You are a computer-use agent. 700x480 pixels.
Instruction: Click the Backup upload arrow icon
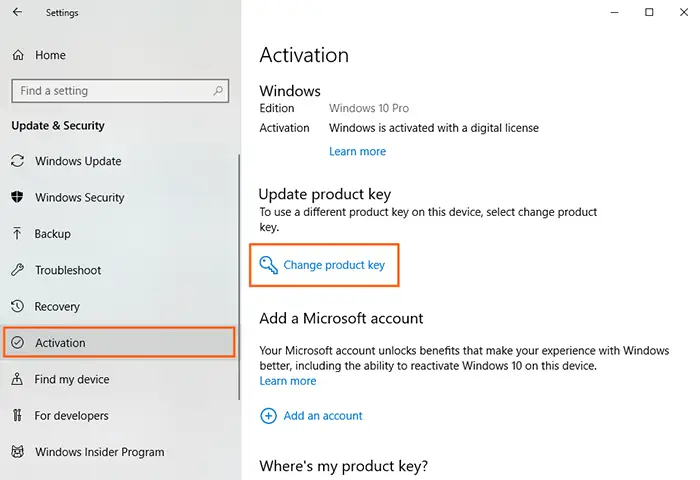tap(17, 234)
